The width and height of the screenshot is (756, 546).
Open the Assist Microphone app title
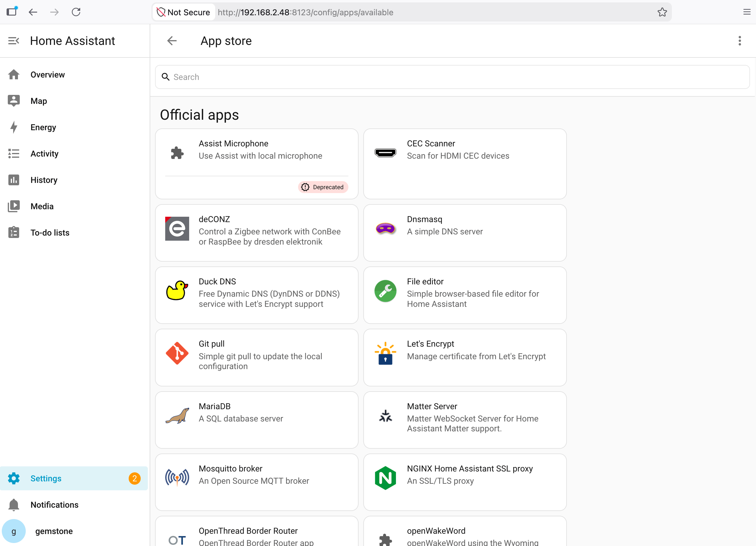pos(233,143)
